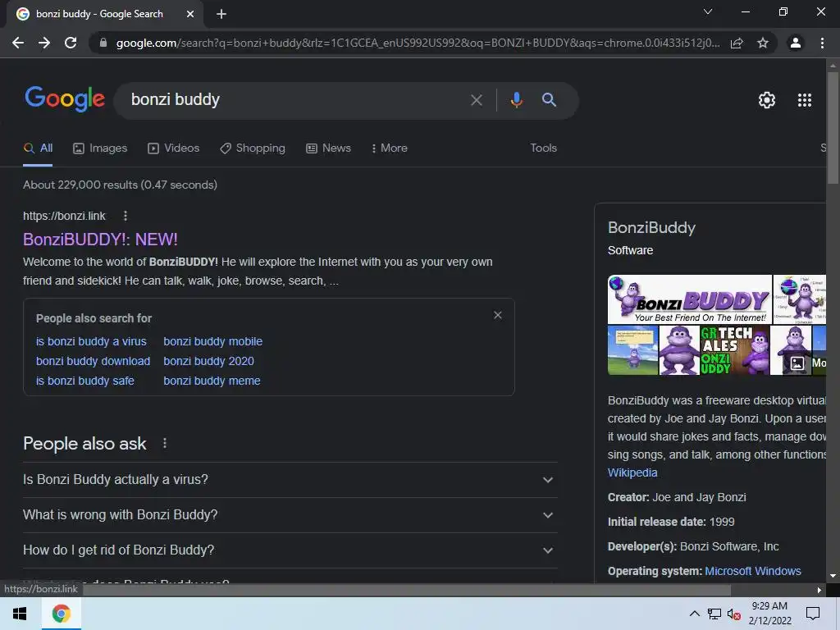Open the tab search dropdown arrow
Screen dimensions: 840x630
pos(708,11)
